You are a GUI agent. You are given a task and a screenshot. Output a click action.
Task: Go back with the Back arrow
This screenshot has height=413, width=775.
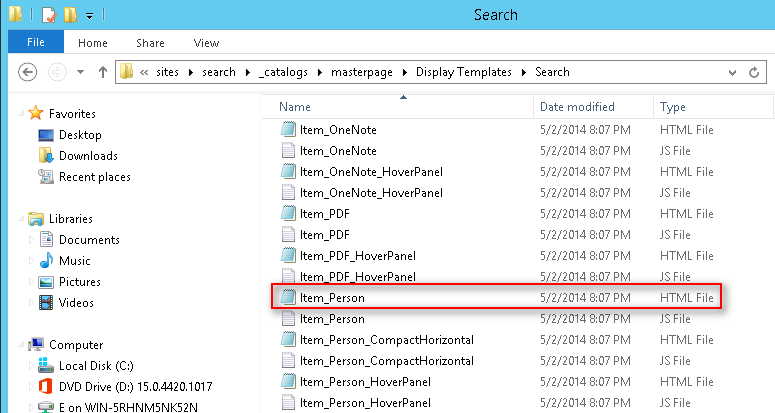(x=28, y=72)
